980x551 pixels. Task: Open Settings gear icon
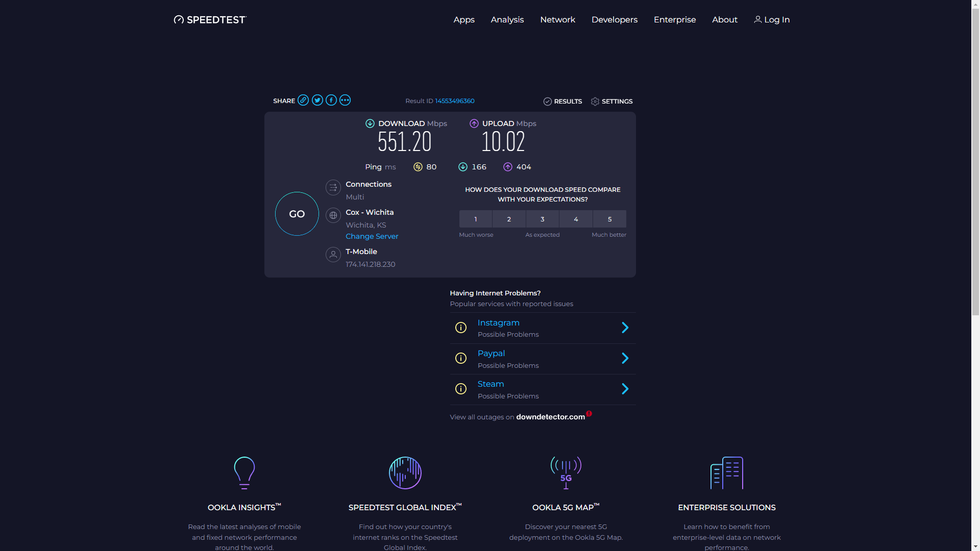coord(595,102)
